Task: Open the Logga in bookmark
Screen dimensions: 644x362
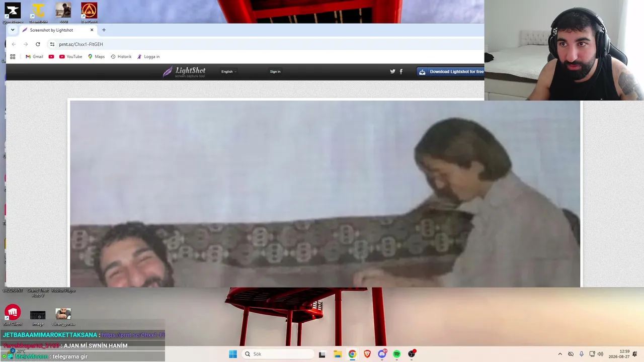Action: tap(148, 57)
